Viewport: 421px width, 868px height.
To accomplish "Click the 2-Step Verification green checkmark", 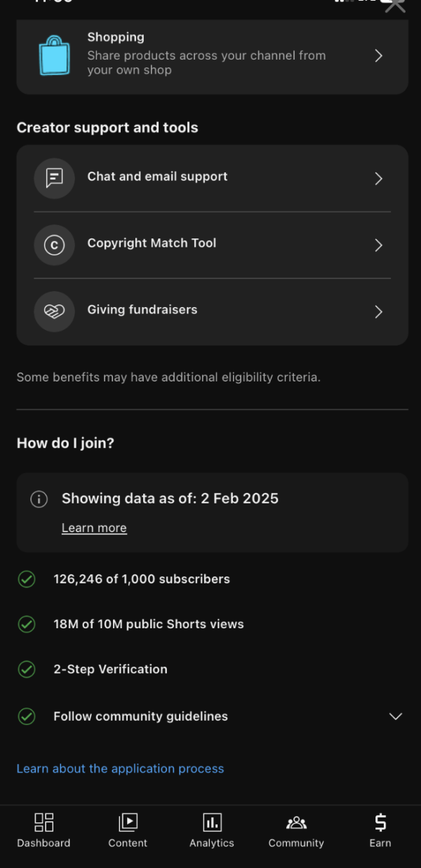I will [x=27, y=669].
